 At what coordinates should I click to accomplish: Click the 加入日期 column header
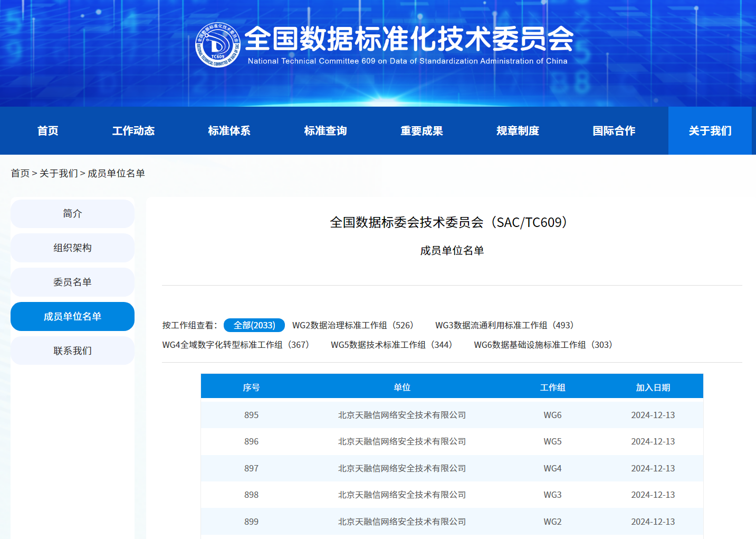653,387
